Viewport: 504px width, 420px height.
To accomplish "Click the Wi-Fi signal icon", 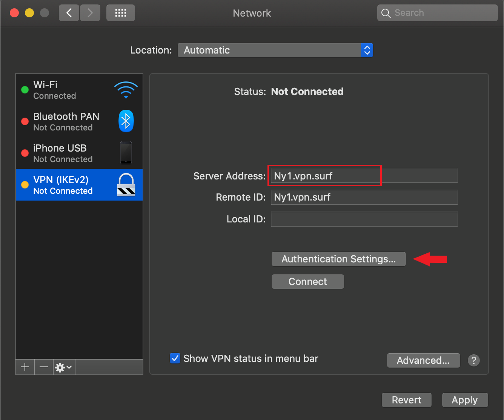I will click(x=126, y=90).
